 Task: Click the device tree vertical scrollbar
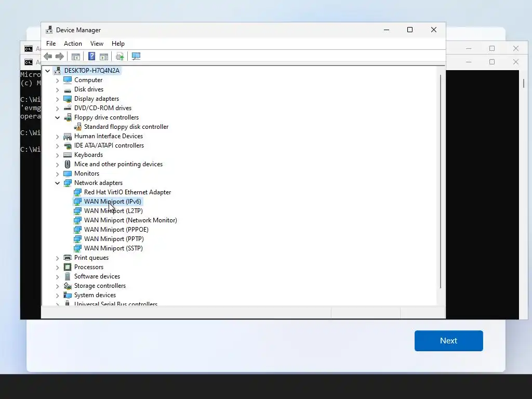click(x=441, y=181)
